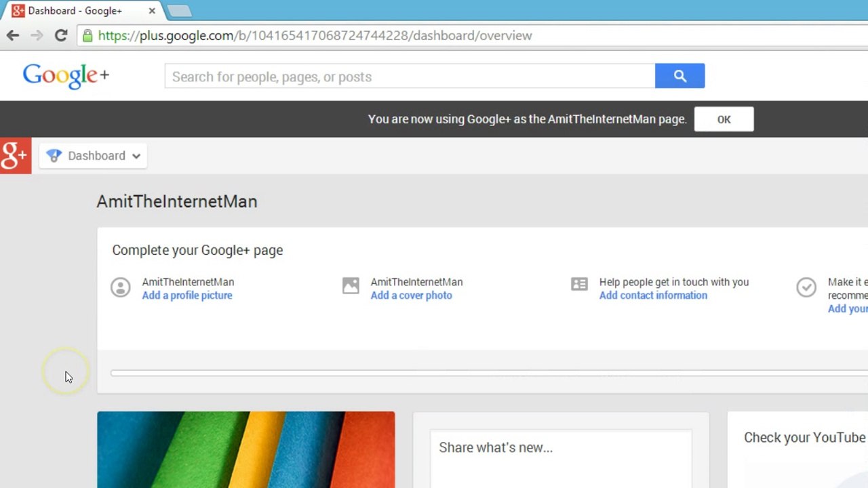
Task: Reload the page with the refresh icon
Action: click(x=61, y=35)
